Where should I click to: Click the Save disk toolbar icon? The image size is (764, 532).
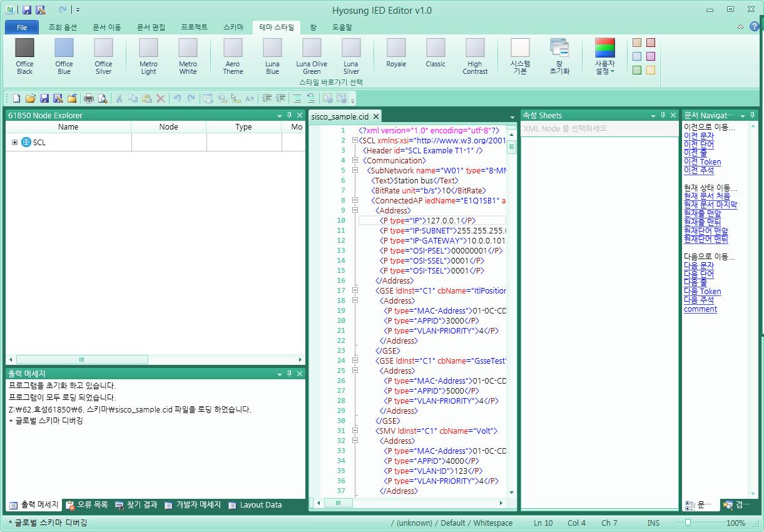coord(44,98)
